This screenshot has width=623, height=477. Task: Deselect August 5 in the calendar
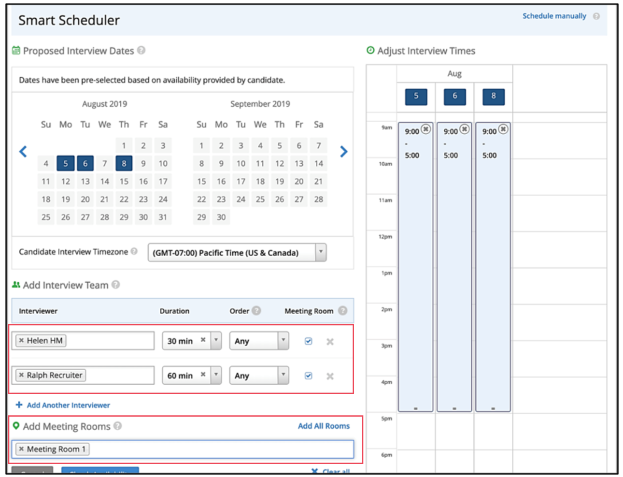tap(66, 163)
